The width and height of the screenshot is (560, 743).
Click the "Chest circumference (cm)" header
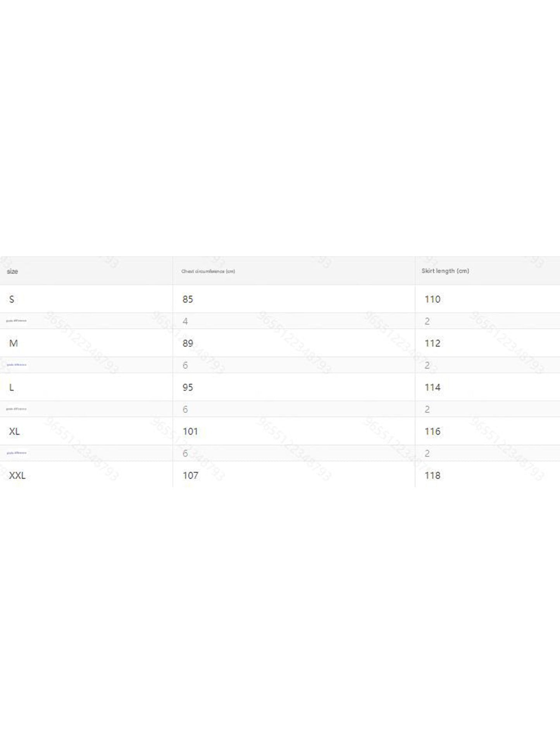coord(208,271)
